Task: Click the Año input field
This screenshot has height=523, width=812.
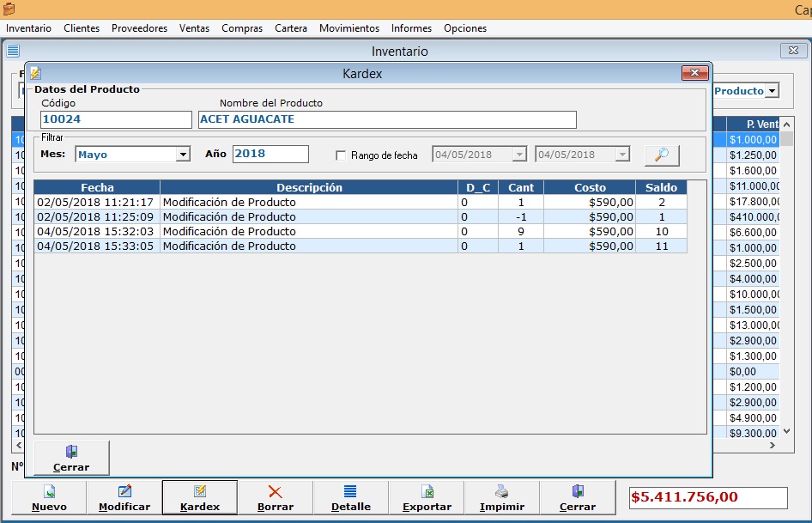Action: click(270, 155)
